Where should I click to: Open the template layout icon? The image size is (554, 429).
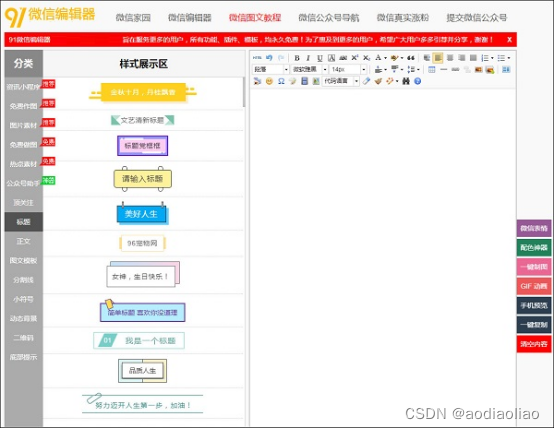point(506,70)
